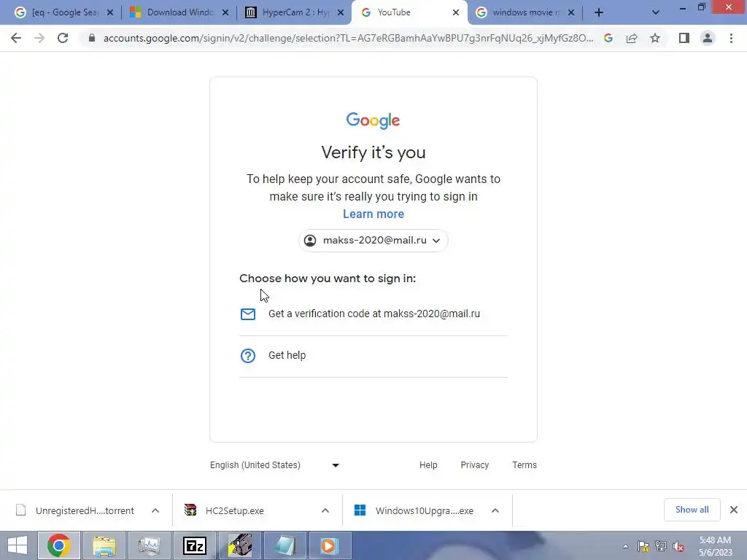Viewport: 747px width, 560px height.
Task: Open a new tab with plus button
Action: (x=599, y=12)
